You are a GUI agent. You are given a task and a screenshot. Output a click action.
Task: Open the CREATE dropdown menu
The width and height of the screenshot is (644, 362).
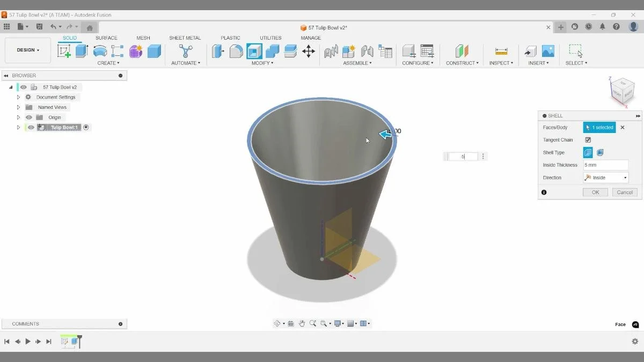(108, 63)
